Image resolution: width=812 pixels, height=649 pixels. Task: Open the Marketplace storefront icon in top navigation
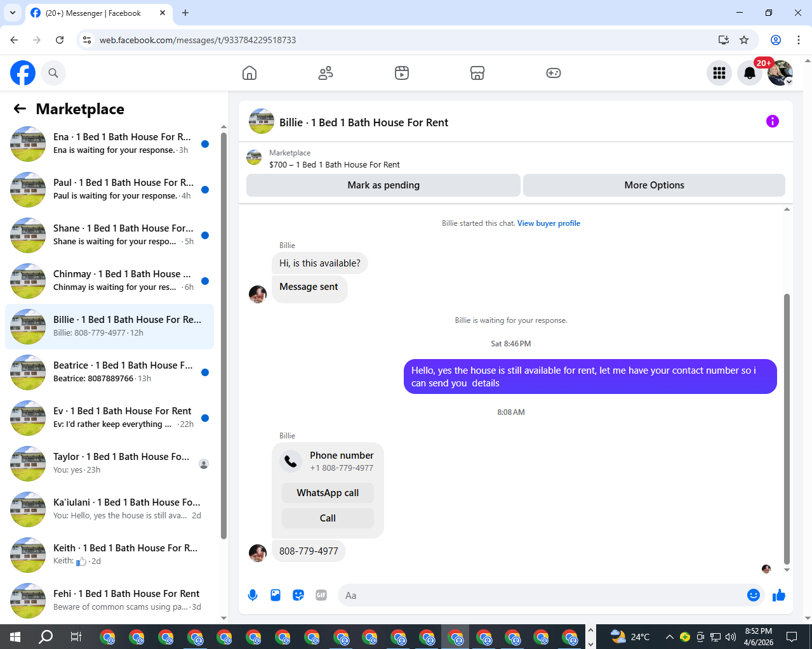(x=477, y=73)
